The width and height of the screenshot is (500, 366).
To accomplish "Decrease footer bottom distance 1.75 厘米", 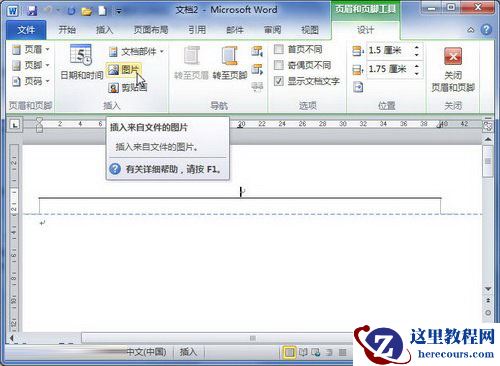I will (x=417, y=73).
